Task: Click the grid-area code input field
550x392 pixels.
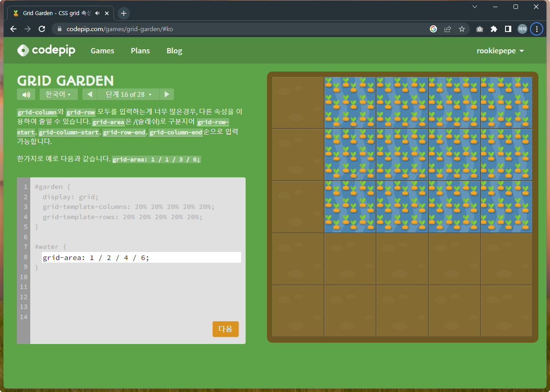Action: [x=142, y=257]
